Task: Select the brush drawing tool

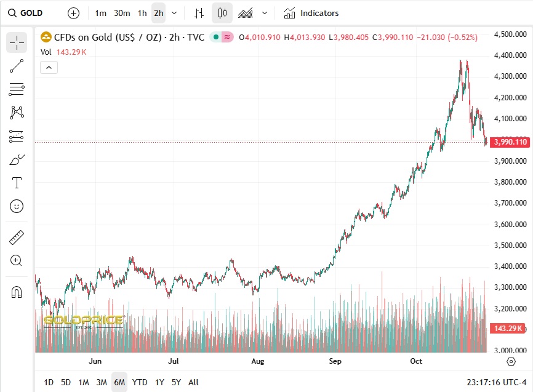Action: [x=17, y=160]
